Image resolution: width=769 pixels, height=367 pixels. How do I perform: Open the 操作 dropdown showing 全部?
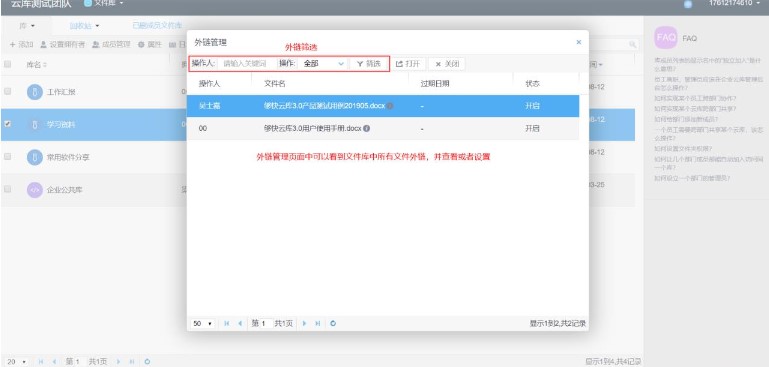coord(323,64)
